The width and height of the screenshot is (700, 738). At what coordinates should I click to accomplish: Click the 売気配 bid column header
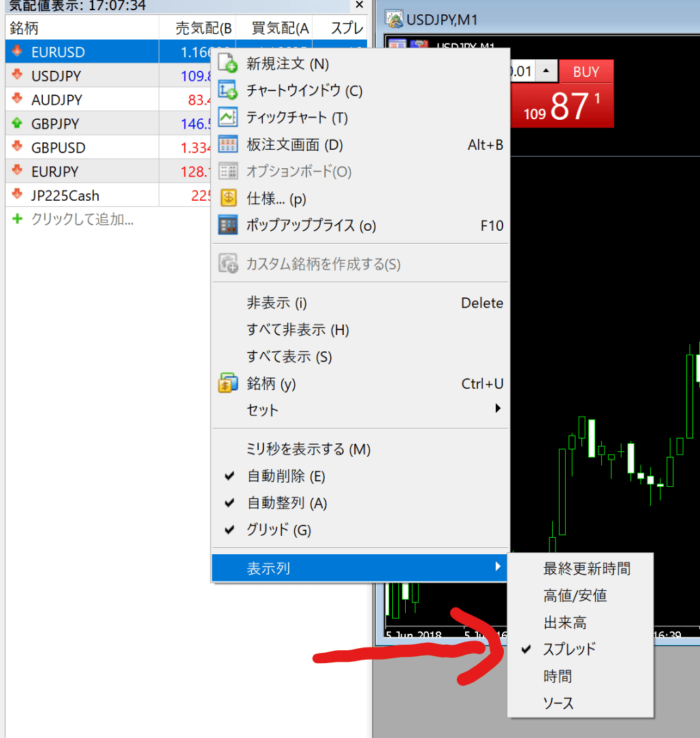pos(197,28)
